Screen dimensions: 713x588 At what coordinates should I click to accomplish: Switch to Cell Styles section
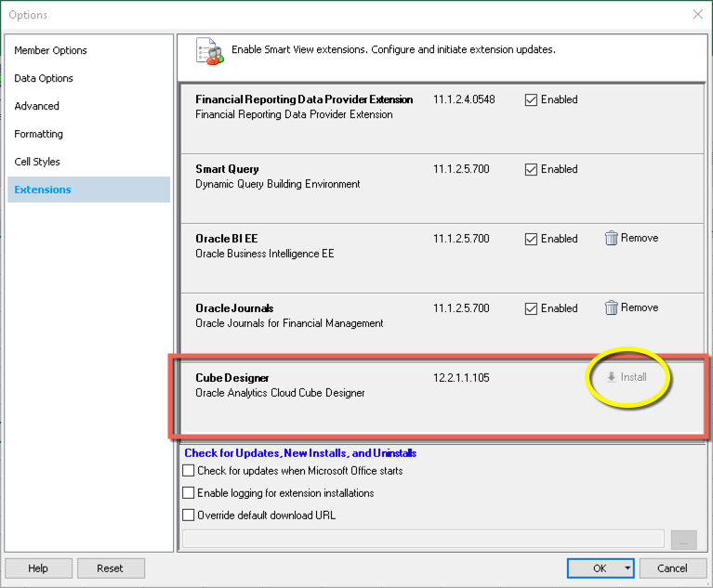point(37,162)
